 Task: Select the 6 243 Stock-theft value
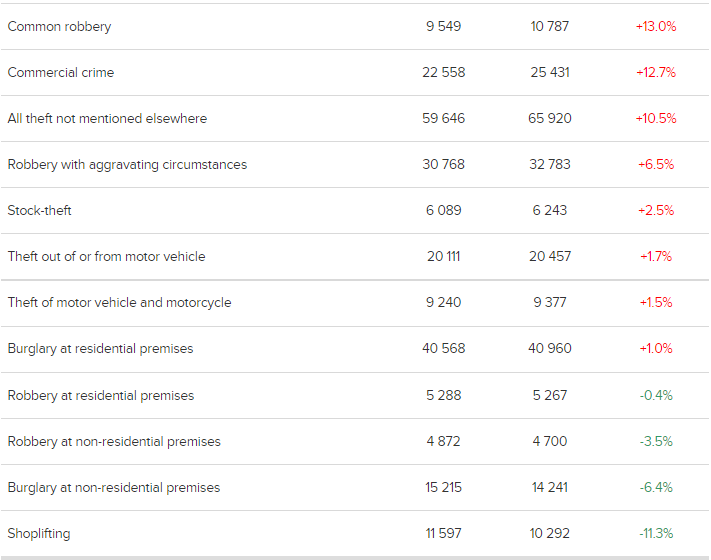coord(550,210)
